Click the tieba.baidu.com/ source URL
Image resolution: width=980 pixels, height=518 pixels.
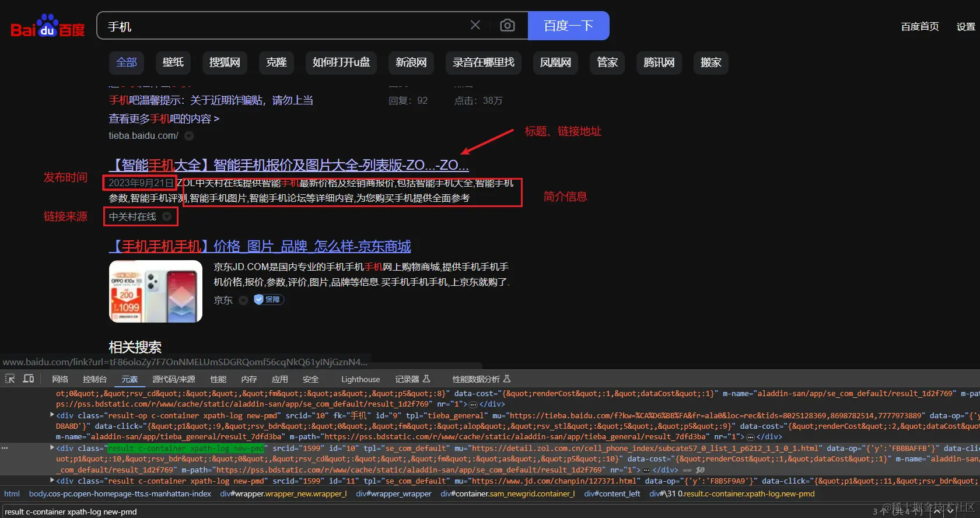tap(143, 136)
